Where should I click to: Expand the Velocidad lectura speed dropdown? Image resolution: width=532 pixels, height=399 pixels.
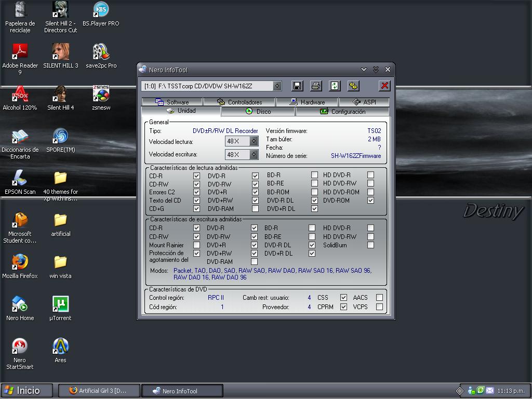coord(254,141)
